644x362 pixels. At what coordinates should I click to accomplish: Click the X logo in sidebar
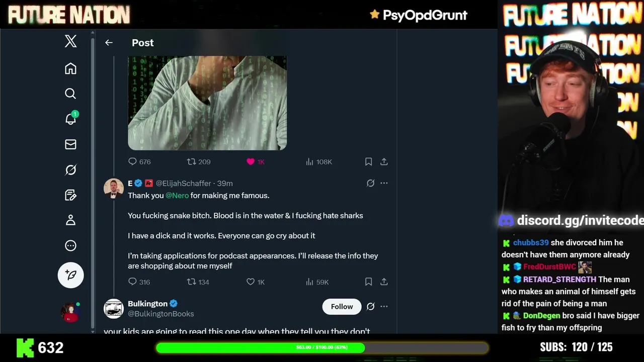tap(70, 41)
